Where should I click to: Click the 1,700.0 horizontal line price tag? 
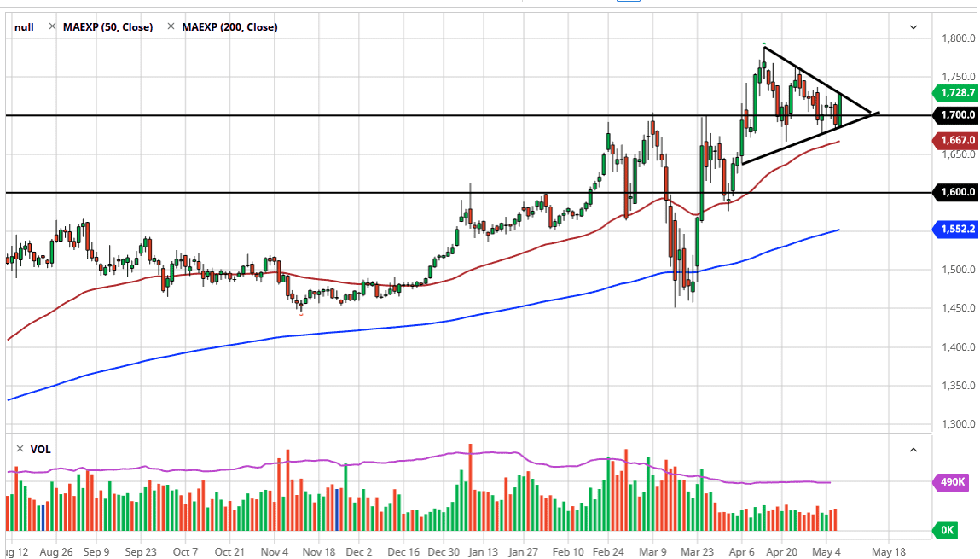[955, 115]
